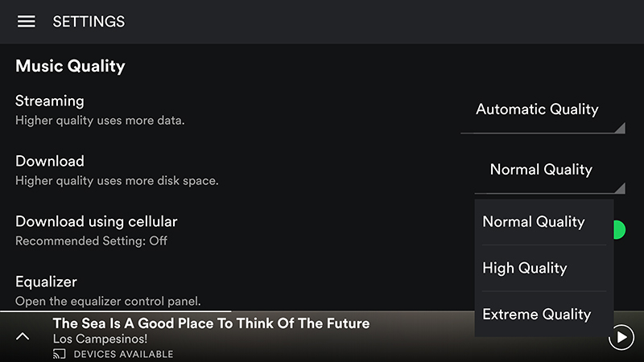Click the song title in player bar

(x=211, y=323)
